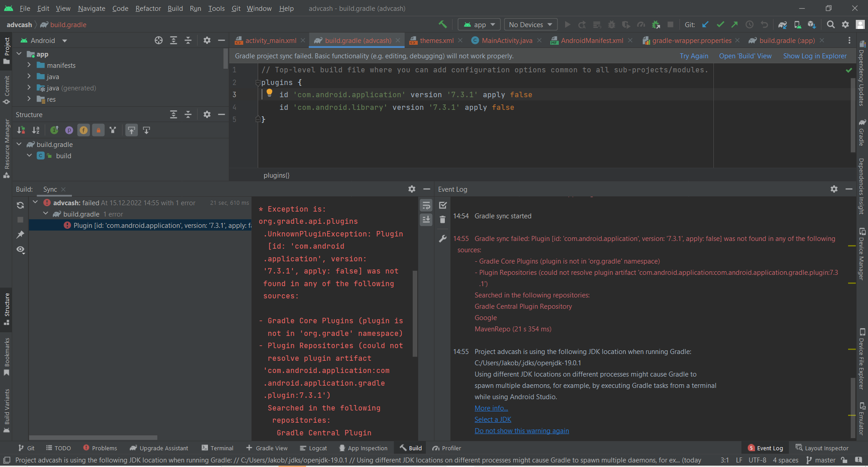Open the No Devices dropdown

pyautogui.click(x=530, y=24)
